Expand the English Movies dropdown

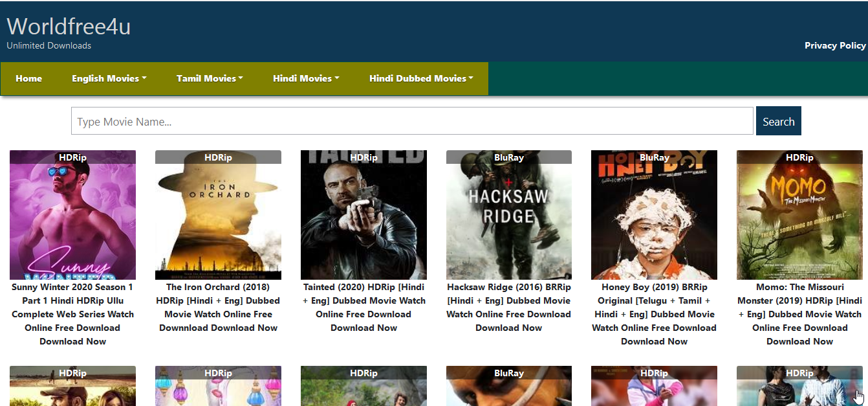(x=109, y=78)
